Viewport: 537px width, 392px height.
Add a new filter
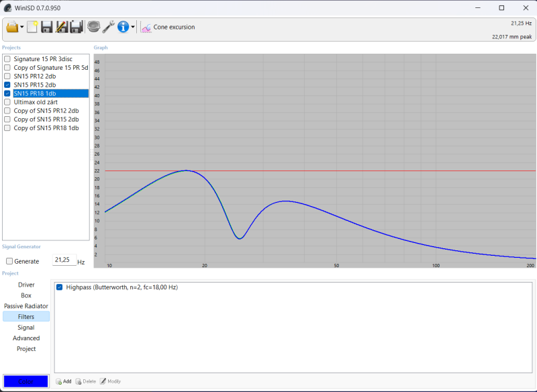coord(64,381)
